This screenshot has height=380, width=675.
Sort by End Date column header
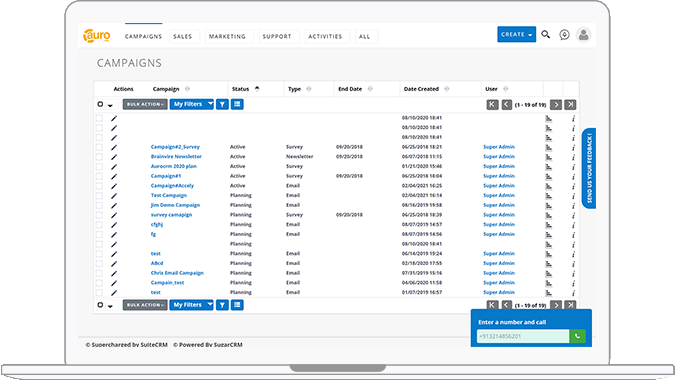350,89
